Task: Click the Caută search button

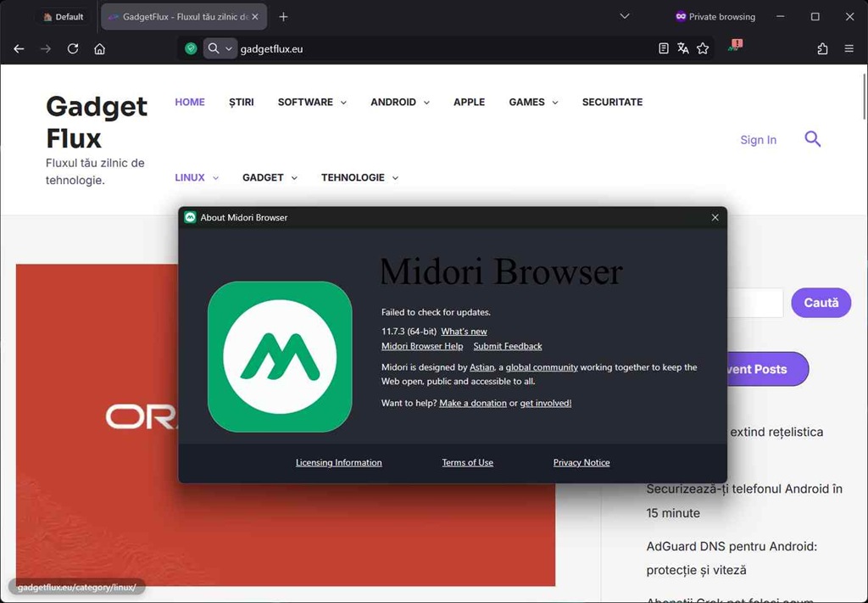Action: pos(821,302)
